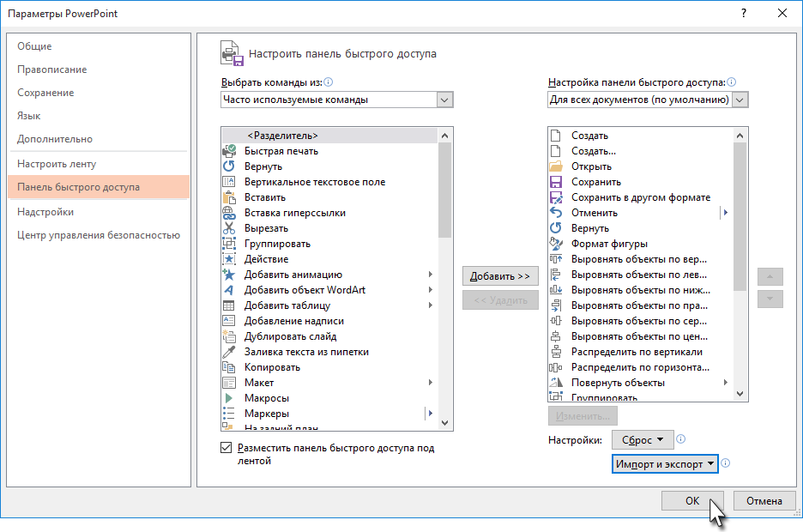Choose the Макросы play icon
The width and height of the screenshot is (803, 532).
pos(229,398)
